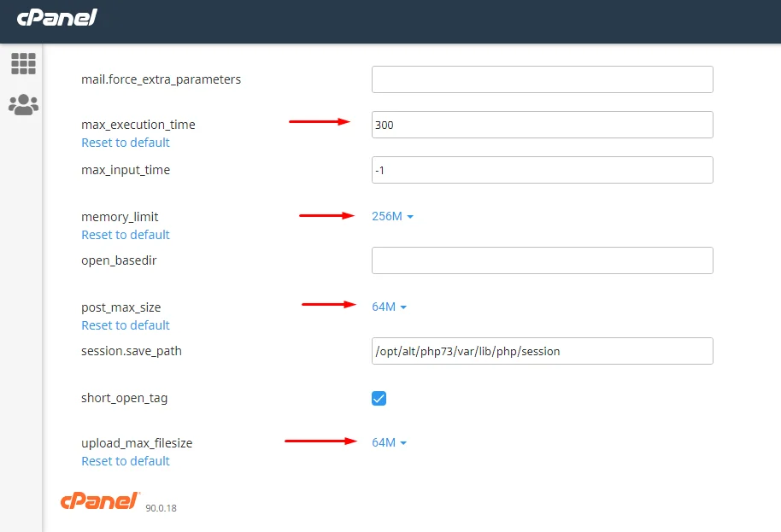Image resolution: width=781 pixels, height=532 pixels.
Task: Focus the empty open_basedir text field
Action: pyautogui.click(x=543, y=260)
